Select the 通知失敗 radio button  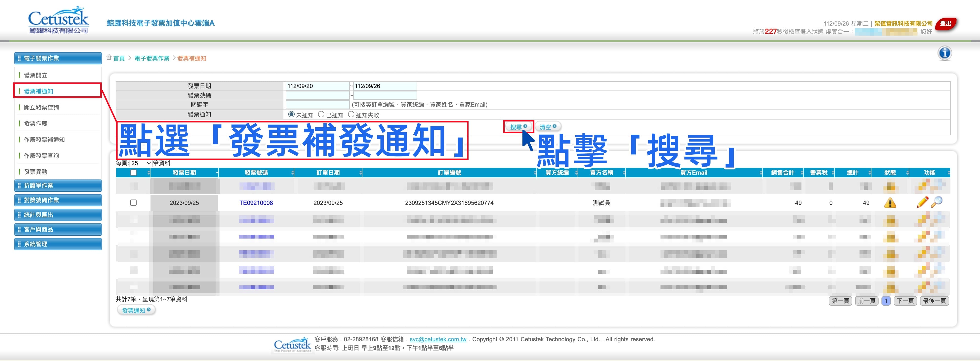(x=351, y=114)
